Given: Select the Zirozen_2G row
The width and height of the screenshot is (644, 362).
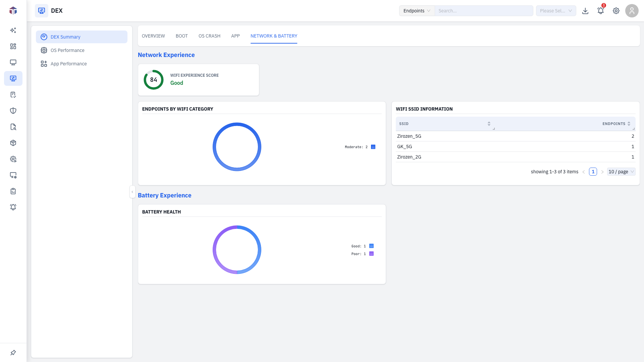Looking at the screenshot, I should point(516,157).
